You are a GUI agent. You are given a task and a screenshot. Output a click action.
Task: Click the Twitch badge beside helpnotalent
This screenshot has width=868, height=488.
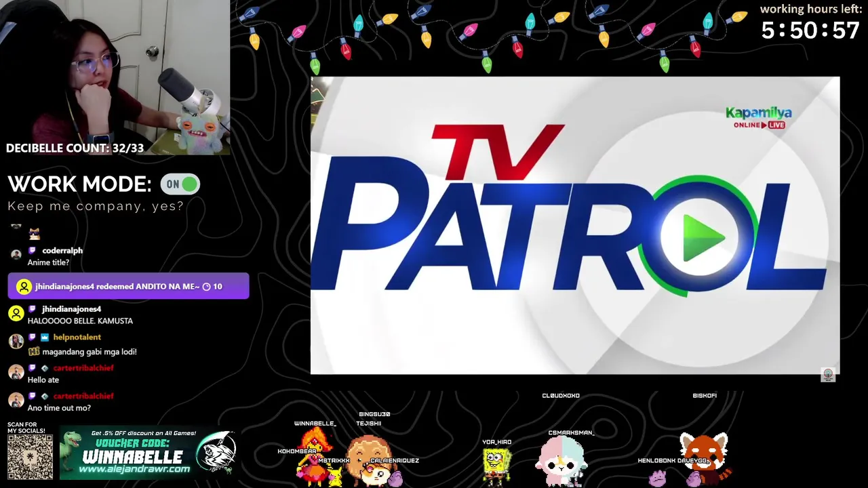pyautogui.click(x=32, y=338)
